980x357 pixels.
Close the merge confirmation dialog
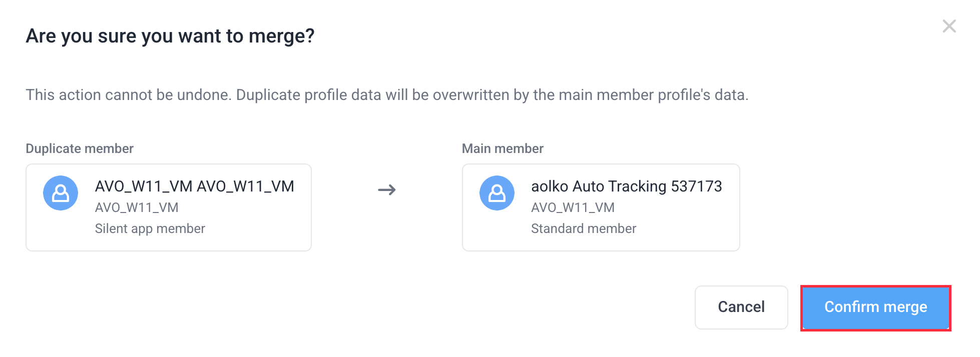coord(949,26)
